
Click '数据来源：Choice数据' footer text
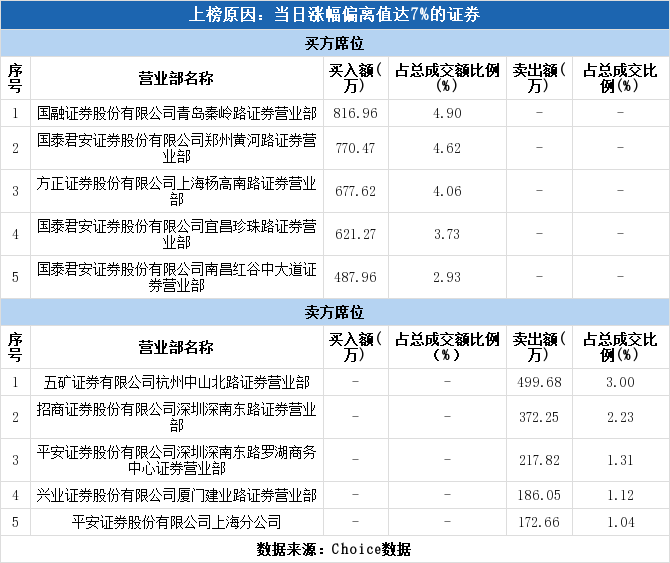coord(334,549)
